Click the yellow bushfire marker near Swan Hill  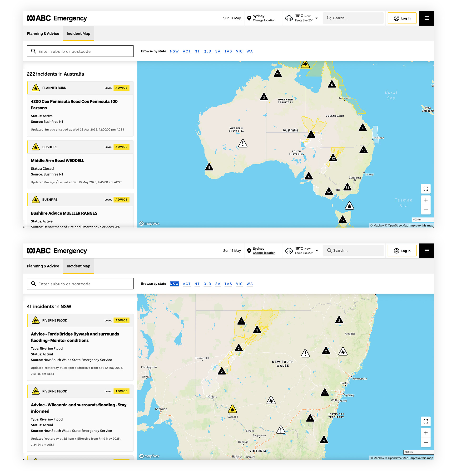pyautogui.click(x=232, y=409)
